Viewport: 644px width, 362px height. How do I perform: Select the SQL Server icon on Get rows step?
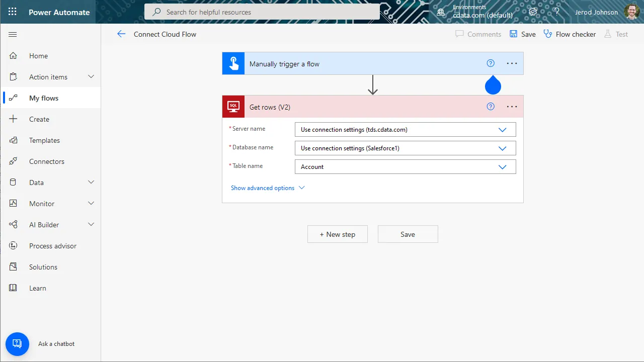click(x=233, y=106)
